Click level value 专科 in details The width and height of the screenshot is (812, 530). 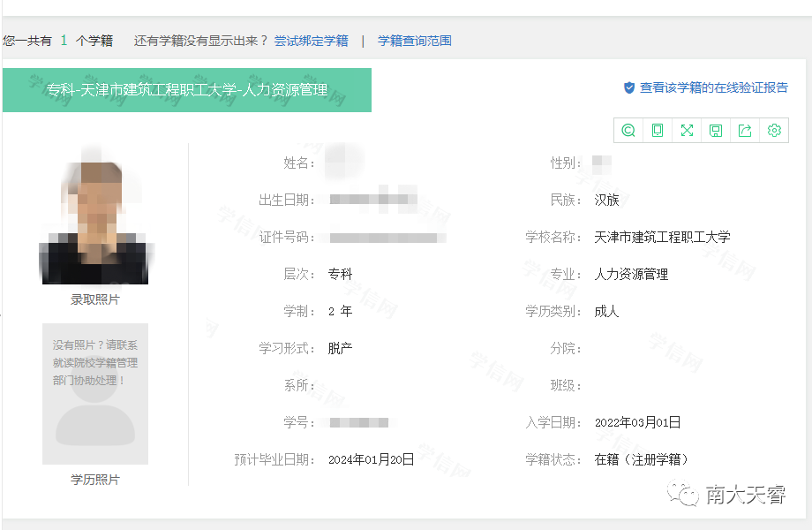[x=340, y=274]
